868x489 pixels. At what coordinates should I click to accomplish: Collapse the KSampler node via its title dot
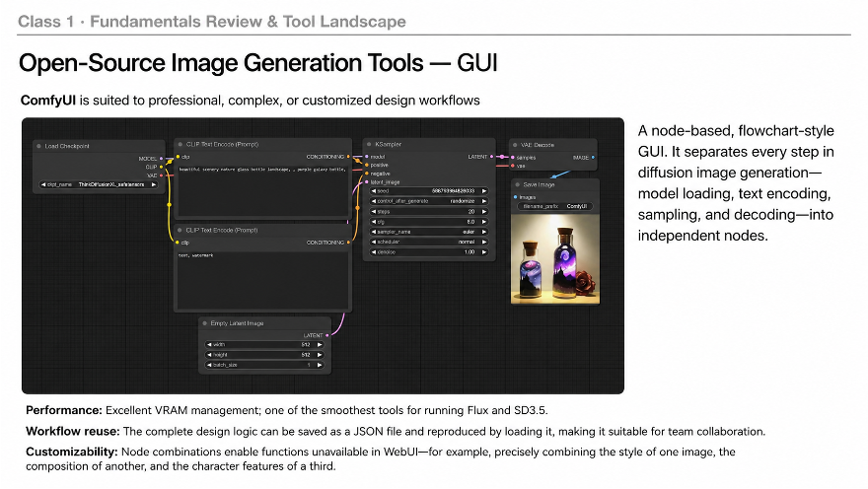(369, 144)
